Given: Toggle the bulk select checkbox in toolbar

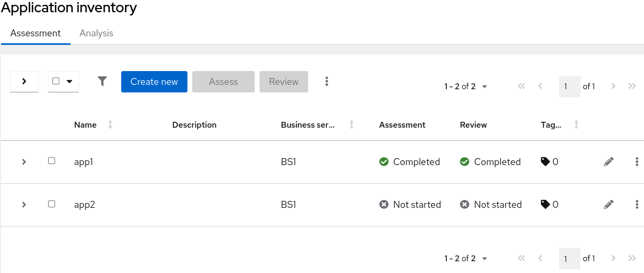Looking at the screenshot, I should tap(56, 81).
